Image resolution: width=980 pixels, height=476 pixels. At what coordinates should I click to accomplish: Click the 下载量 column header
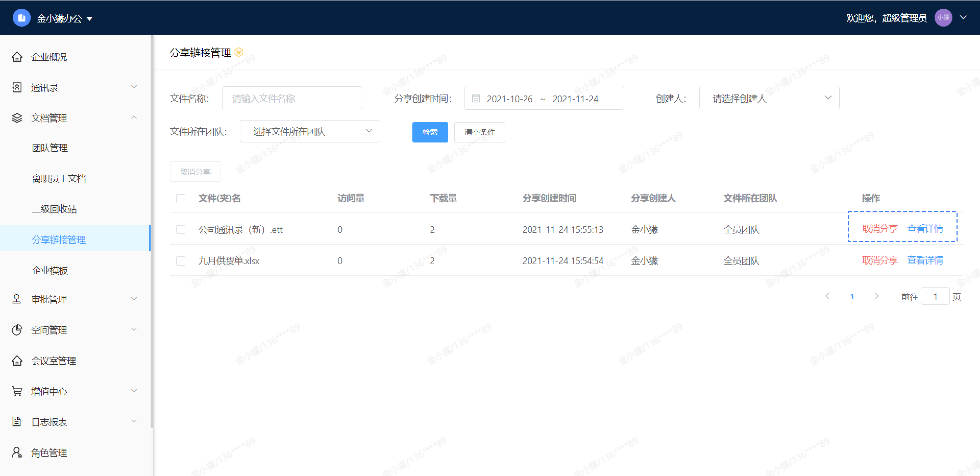(443, 198)
